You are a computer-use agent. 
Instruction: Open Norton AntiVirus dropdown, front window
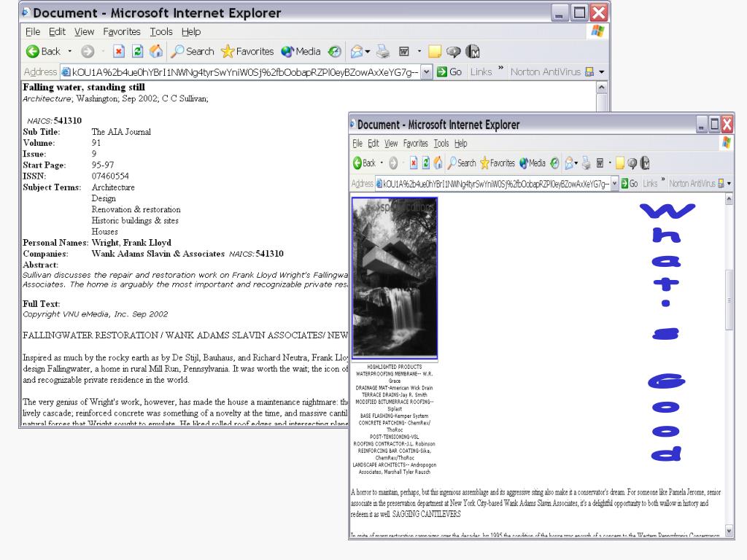click(729, 183)
